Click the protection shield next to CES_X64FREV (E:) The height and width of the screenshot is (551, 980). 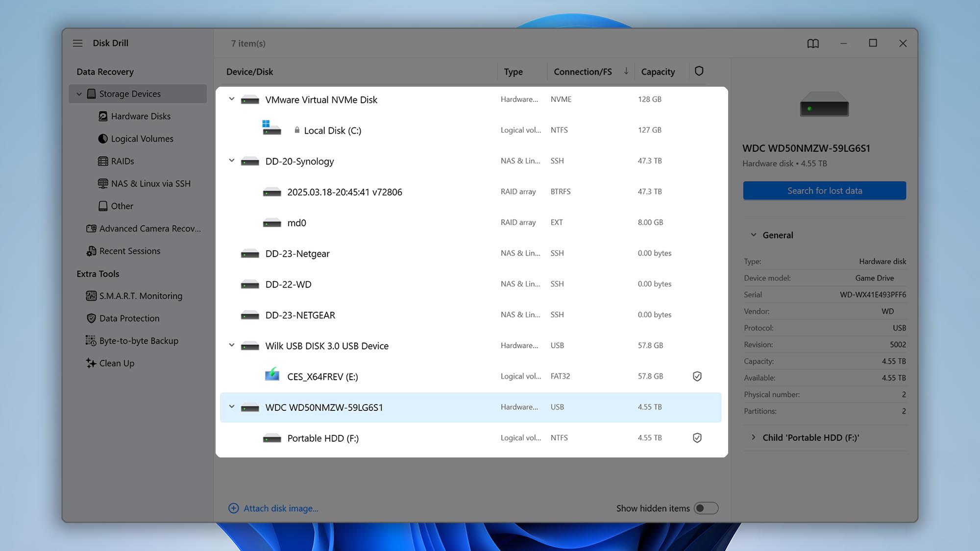[x=697, y=376]
